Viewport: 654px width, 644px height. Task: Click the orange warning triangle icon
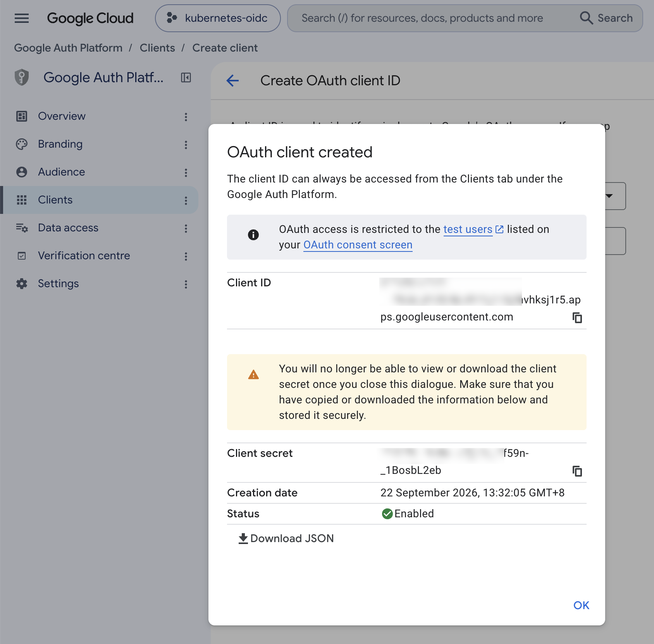pyautogui.click(x=253, y=375)
